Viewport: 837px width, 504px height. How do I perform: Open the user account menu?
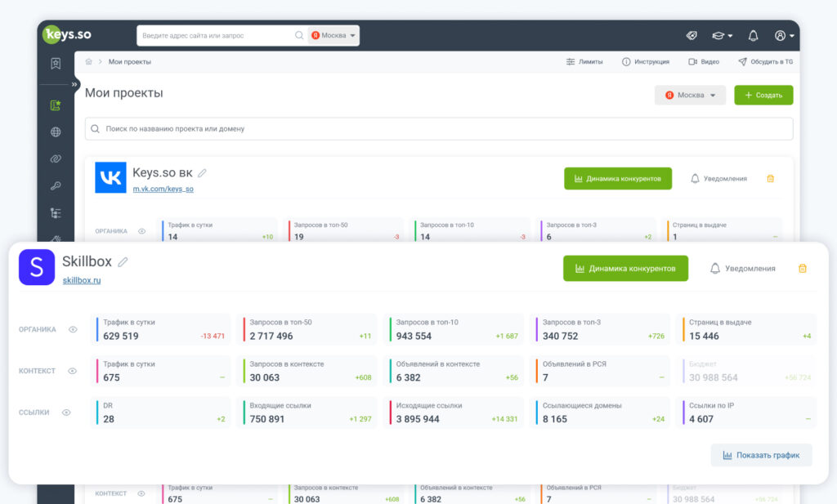click(x=784, y=36)
